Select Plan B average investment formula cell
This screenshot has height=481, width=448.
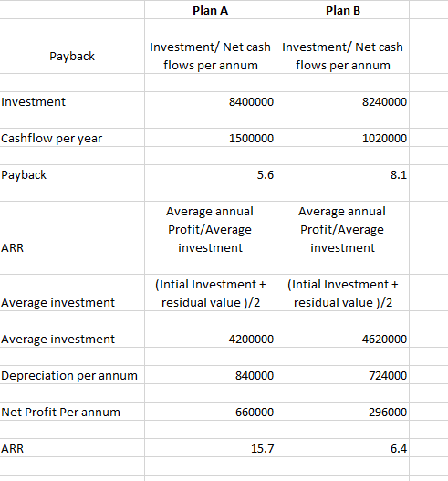[342, 293]
